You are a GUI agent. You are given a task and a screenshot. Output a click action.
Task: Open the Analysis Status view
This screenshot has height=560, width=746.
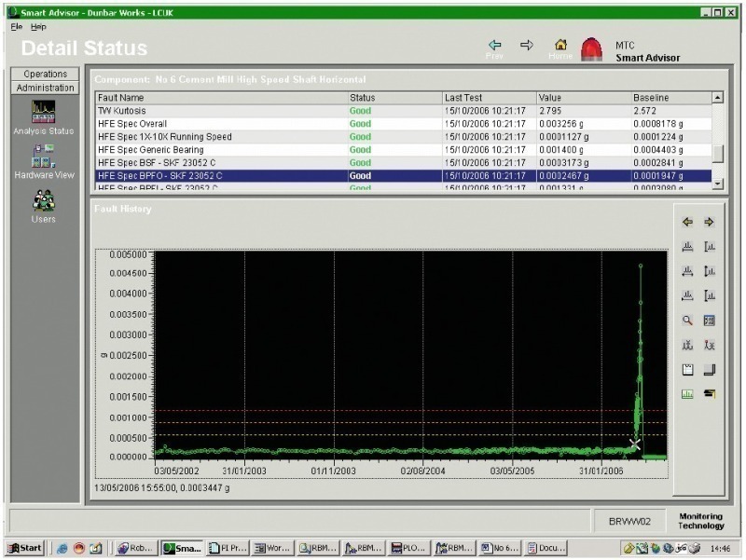coord(44,113)
